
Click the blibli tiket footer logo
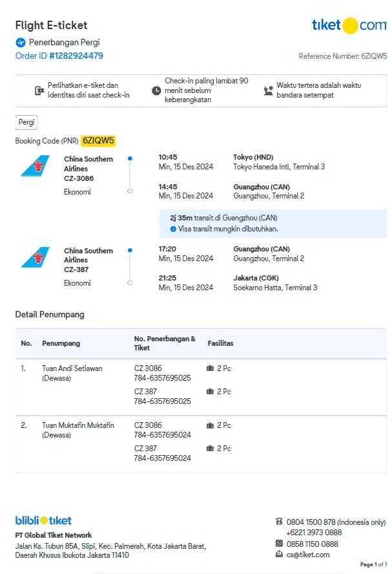(x=43, y=520)
